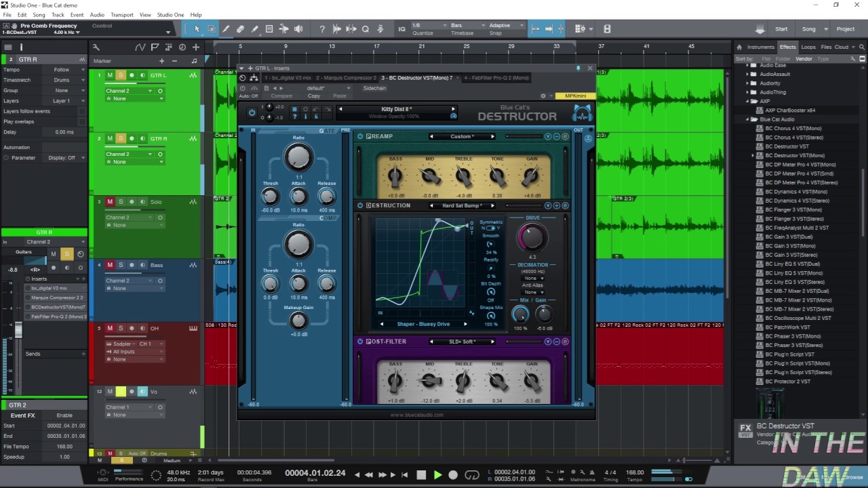Switch to the Instruments browser tab
868x488 pixels.
click(761, 47)
